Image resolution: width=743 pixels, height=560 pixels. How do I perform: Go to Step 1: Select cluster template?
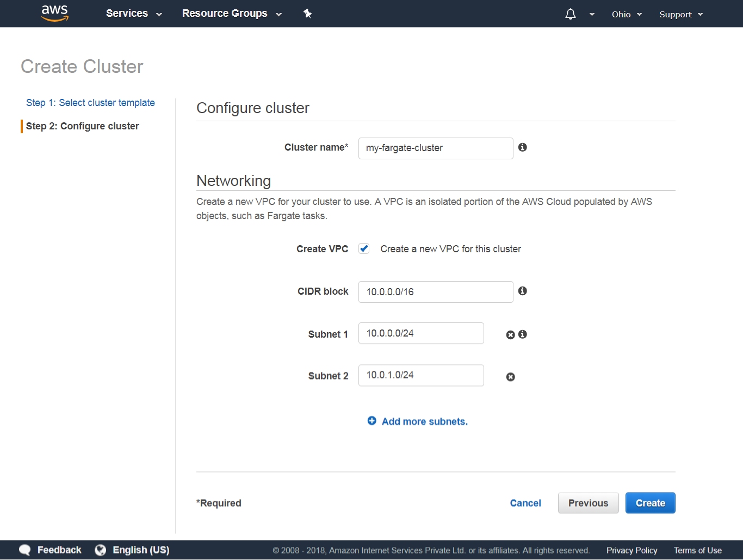90,103
